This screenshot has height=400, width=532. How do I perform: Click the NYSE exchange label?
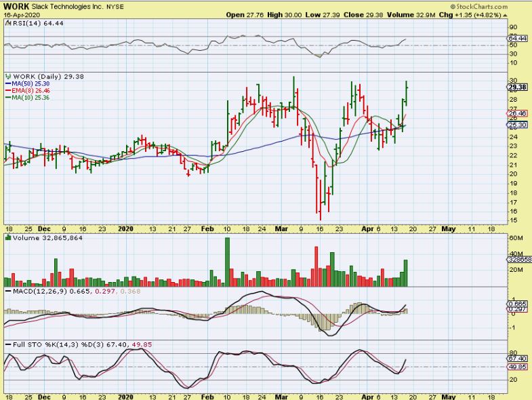pos(115,7)
